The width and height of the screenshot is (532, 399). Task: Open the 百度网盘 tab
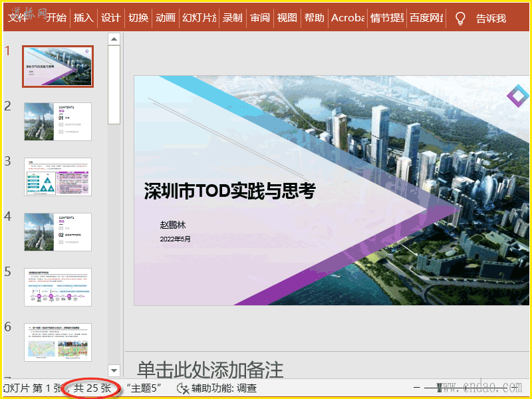[426, 18]
